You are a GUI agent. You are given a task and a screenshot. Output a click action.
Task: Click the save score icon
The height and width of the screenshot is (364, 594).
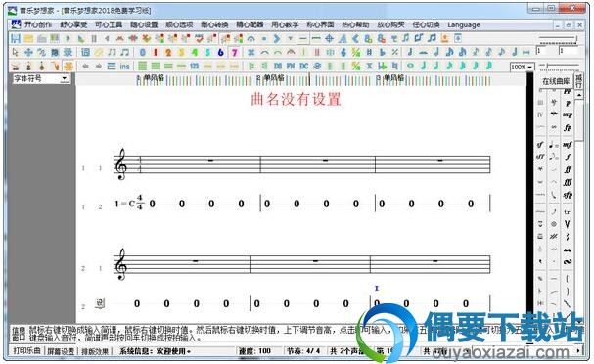point(16,38)
